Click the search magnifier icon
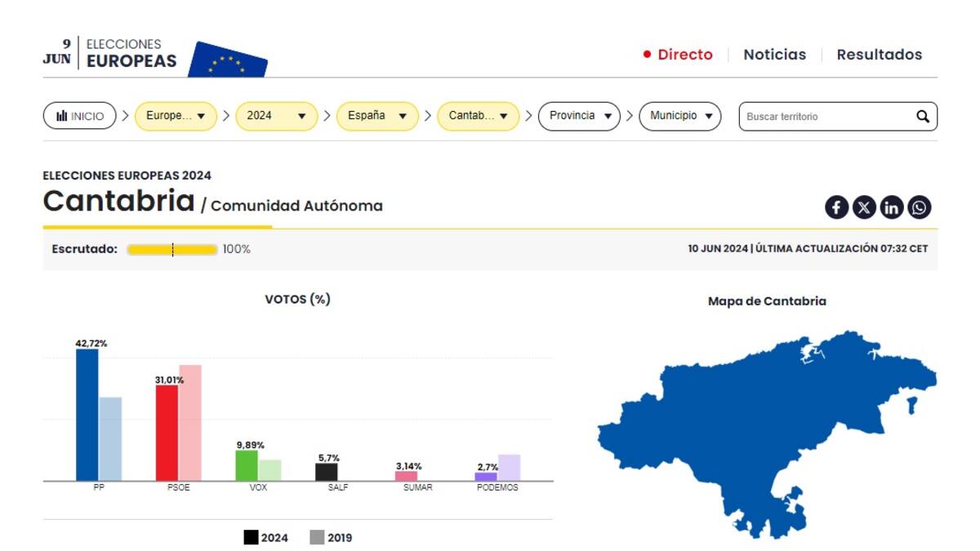 (x=922, y=117)
